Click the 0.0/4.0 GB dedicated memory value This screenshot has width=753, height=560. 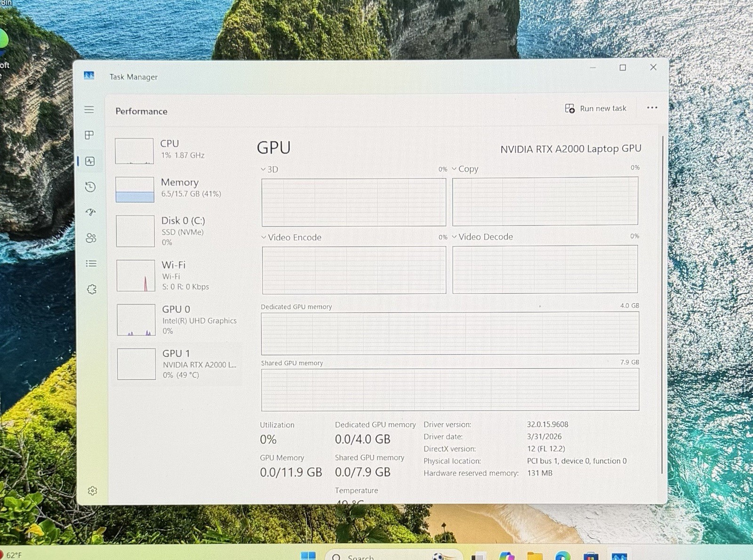point(362,440)
